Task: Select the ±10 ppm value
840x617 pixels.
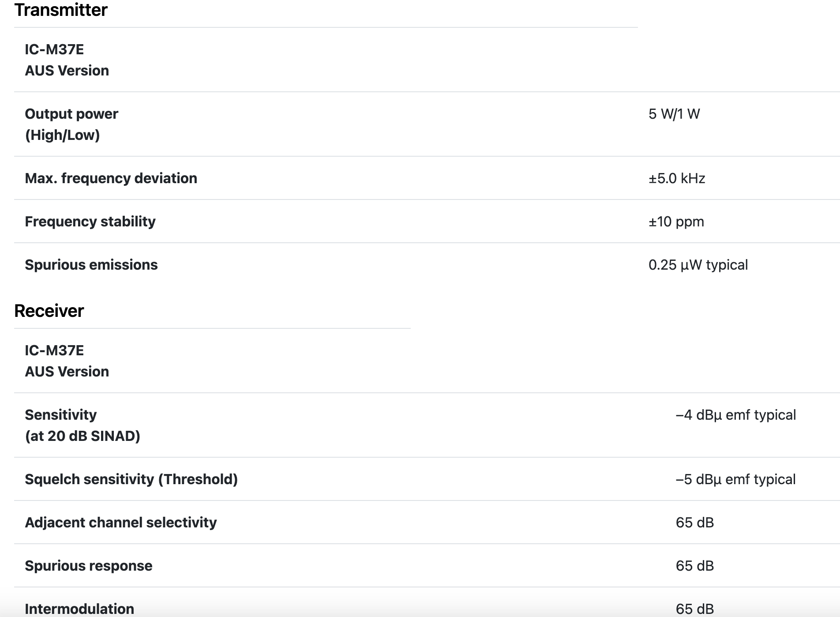Action: [676, 222]
